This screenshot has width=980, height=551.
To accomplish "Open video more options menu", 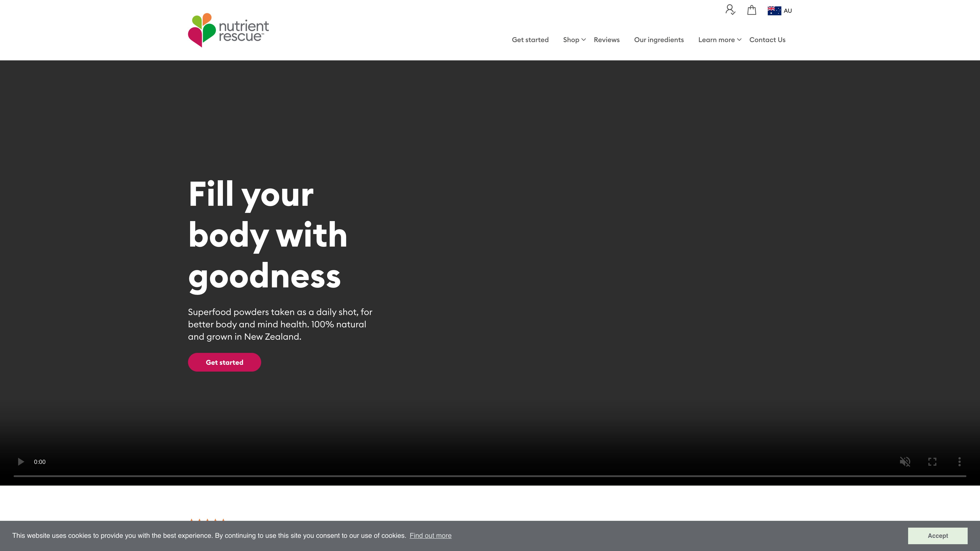I will [959, 462].
